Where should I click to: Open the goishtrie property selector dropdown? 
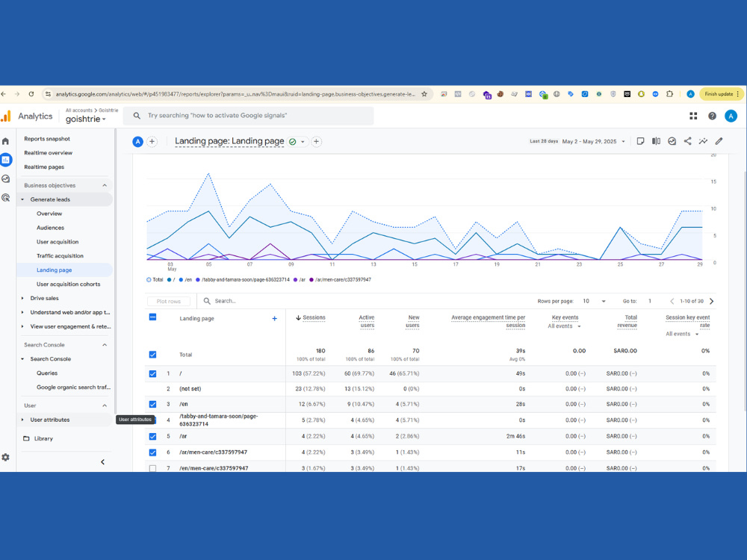pos(86,119)
